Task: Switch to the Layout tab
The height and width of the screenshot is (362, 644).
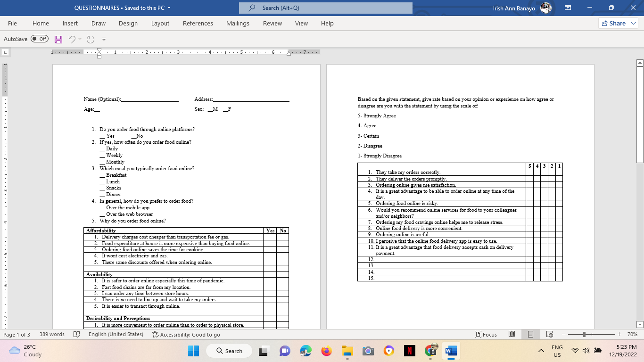Action: point(160,23)
